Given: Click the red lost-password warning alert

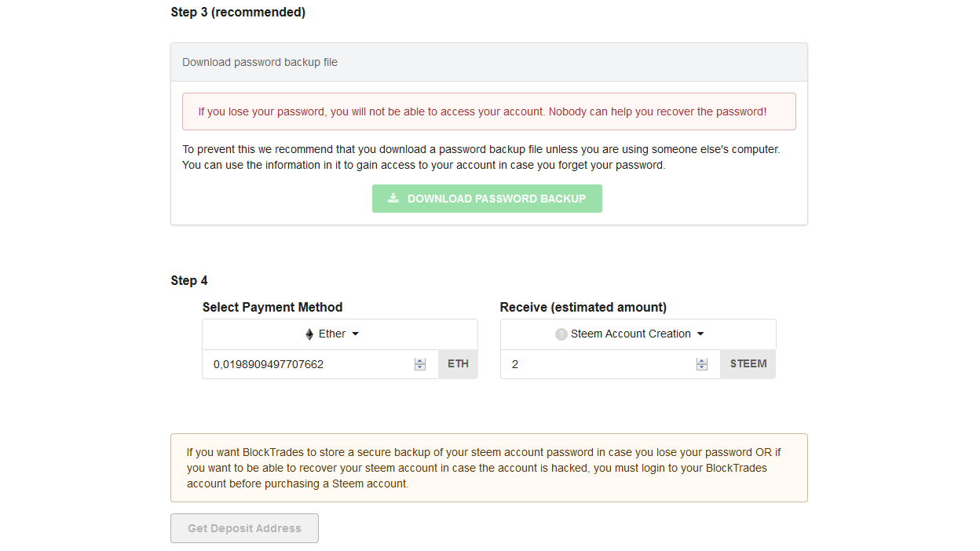Looking at the screenshot, I should click(x=489, y=111).
